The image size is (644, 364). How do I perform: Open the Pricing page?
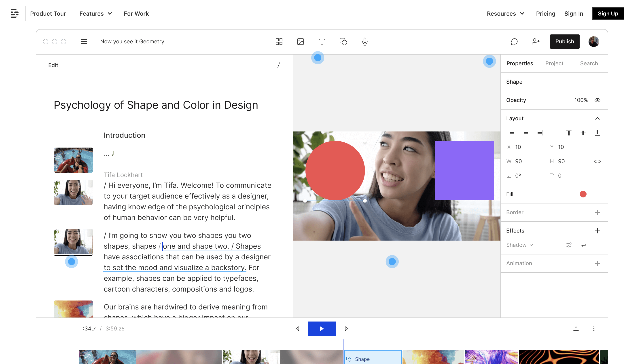click(546, 13)
